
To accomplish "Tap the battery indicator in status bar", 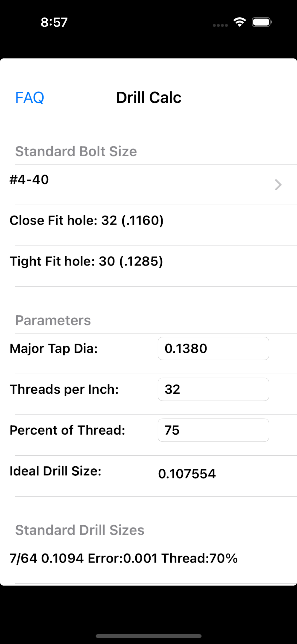I will (x=261, y=22).
